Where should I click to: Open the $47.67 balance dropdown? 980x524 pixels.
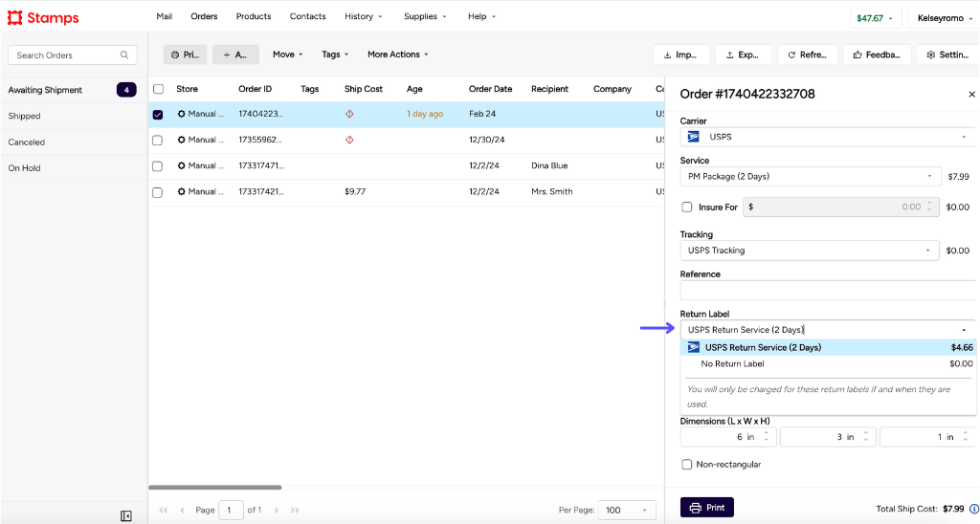(875, 18)
